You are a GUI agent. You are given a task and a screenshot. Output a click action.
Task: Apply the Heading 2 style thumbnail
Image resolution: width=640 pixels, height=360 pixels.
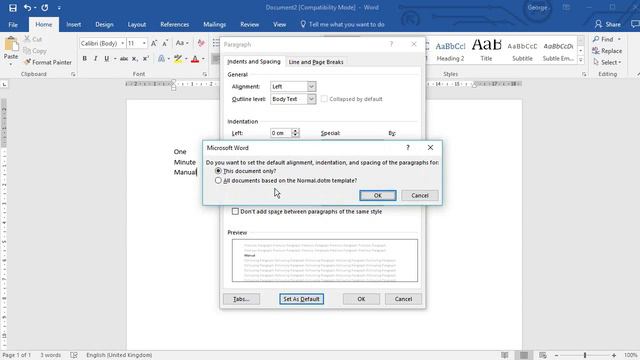(450, 51)
